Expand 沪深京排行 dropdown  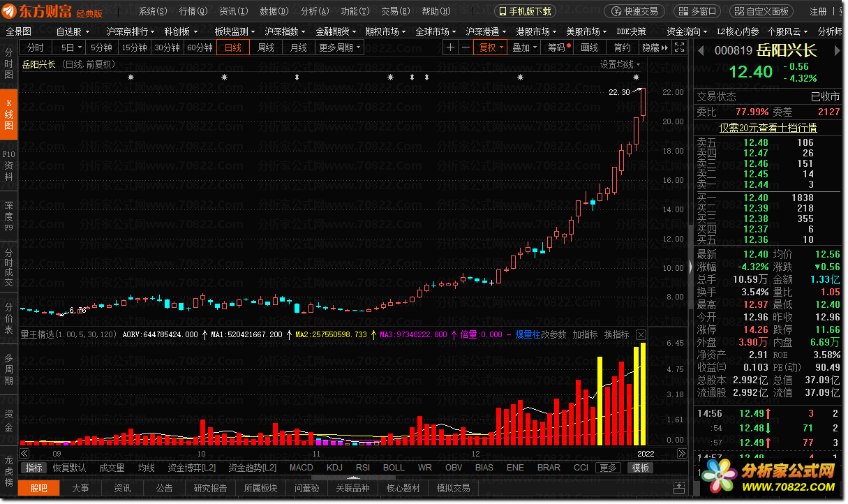tap(131, 31)
